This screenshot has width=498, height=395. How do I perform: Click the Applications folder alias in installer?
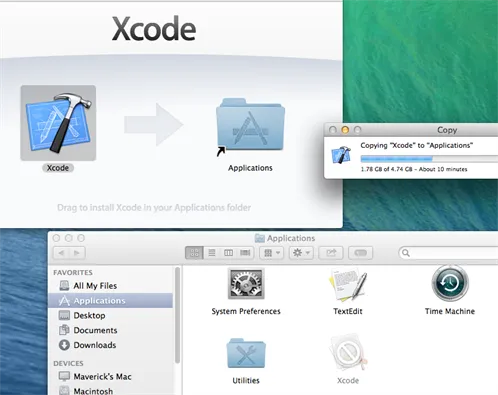[x=250, y=126]
